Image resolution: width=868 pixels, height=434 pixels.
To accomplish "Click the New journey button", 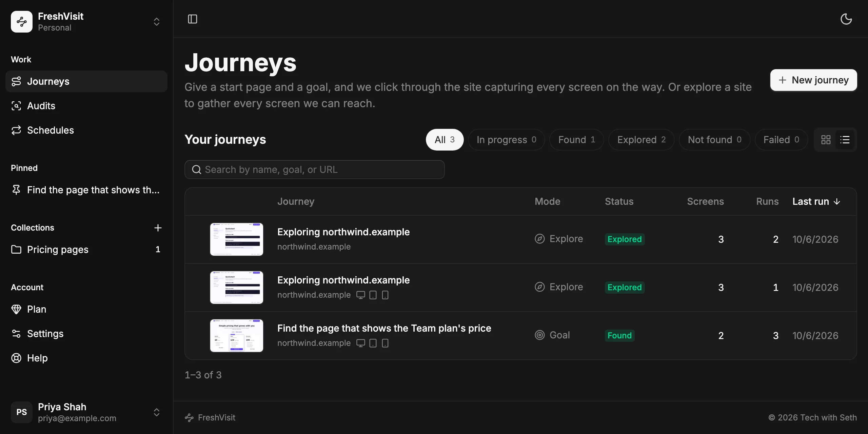I will tap(813, 80).
